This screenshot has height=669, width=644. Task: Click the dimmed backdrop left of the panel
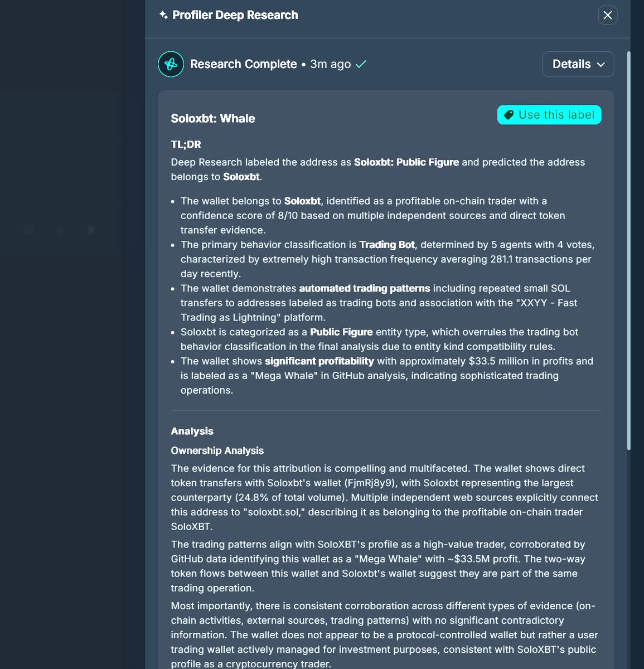coord(67,334)
